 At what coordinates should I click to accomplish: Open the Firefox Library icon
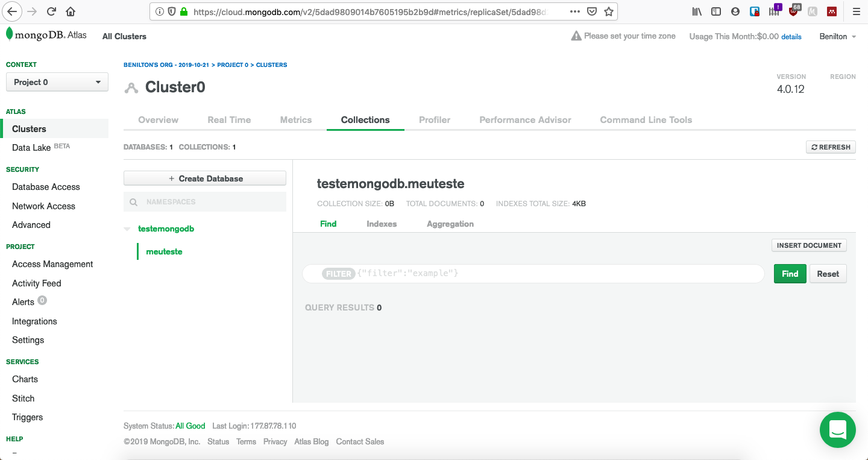tap(697, 11)
